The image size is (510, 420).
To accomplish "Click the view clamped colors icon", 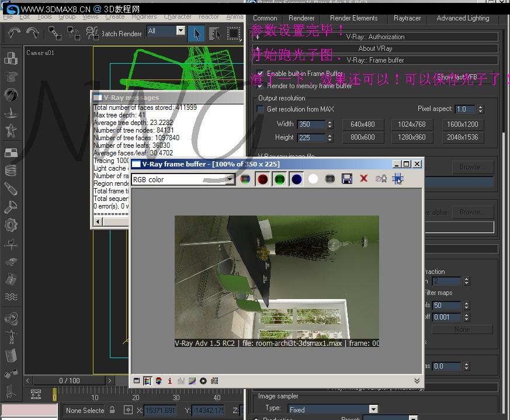I will (x=159, y=381).
